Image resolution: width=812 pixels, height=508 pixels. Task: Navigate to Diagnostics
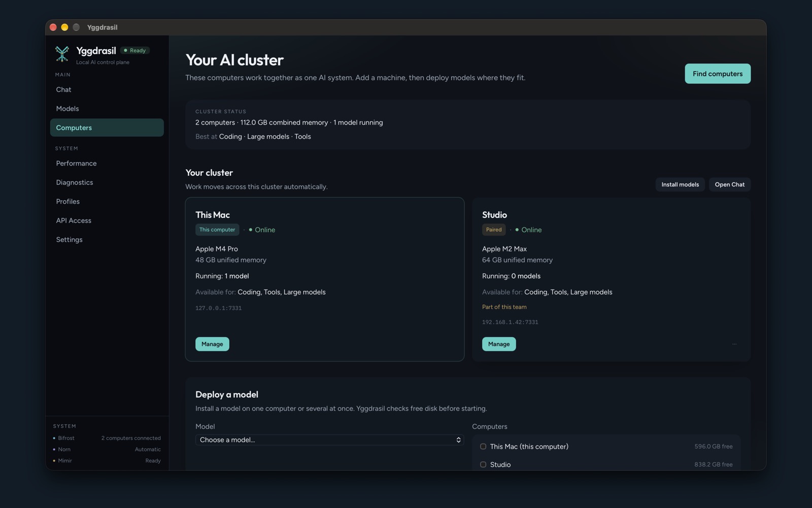pos(107,182)
